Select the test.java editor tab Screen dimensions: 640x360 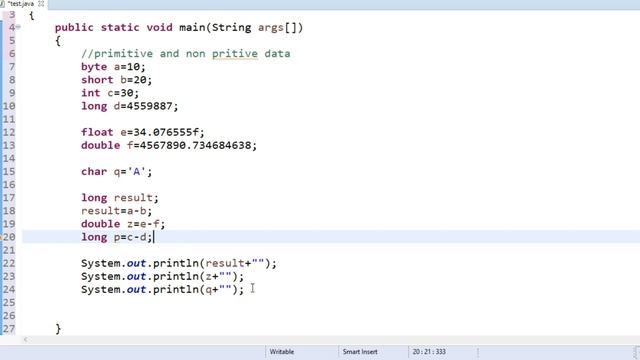(x=20, y=4)
